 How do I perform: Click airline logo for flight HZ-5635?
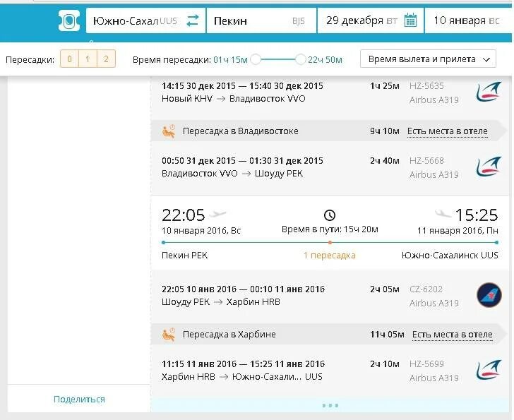[489, 92]
